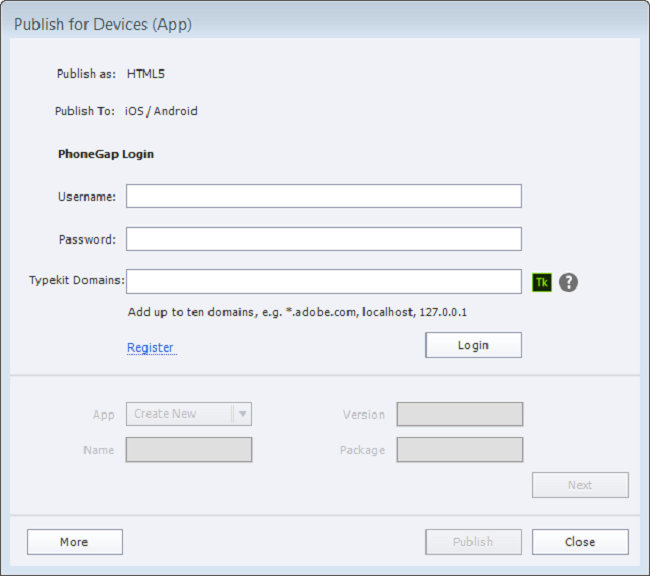
Task: Click the 'Add up to ten domains' hint
Action: click(x=297, y=312)
